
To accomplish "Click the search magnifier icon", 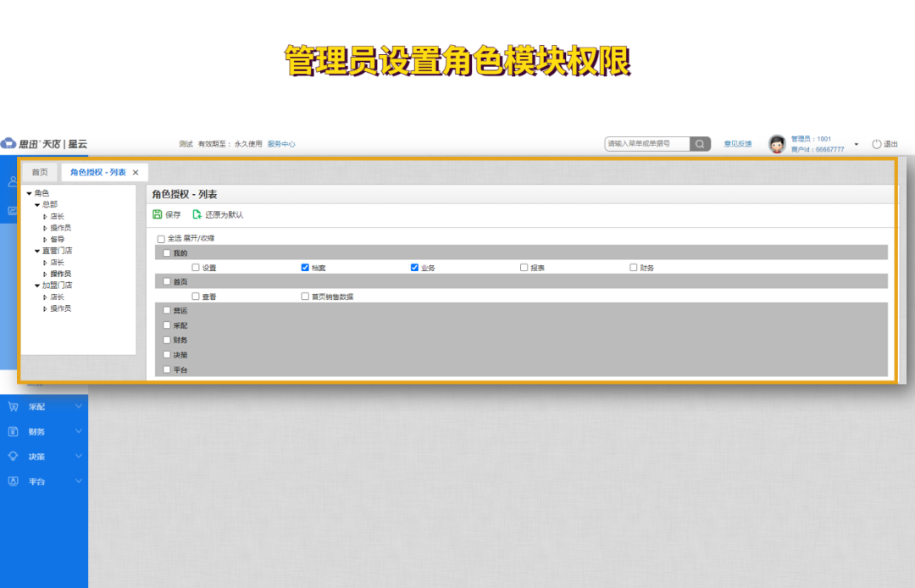I will coord(700,144).
